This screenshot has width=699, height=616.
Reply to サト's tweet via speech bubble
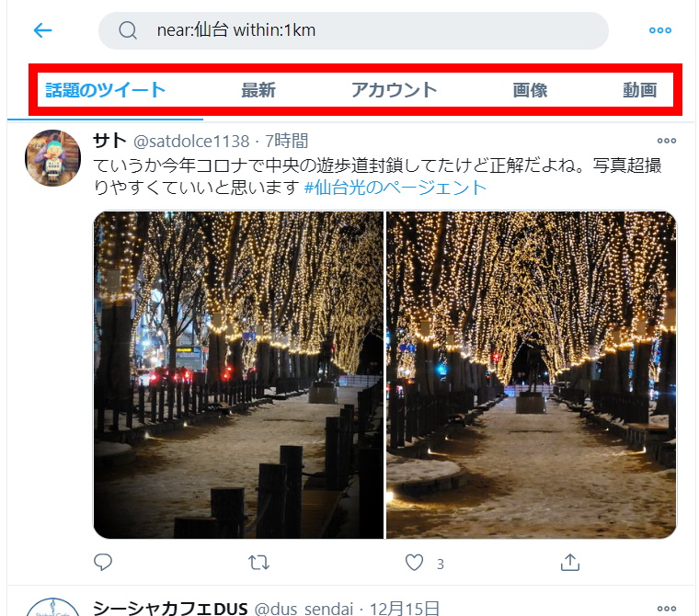[103, 563]
